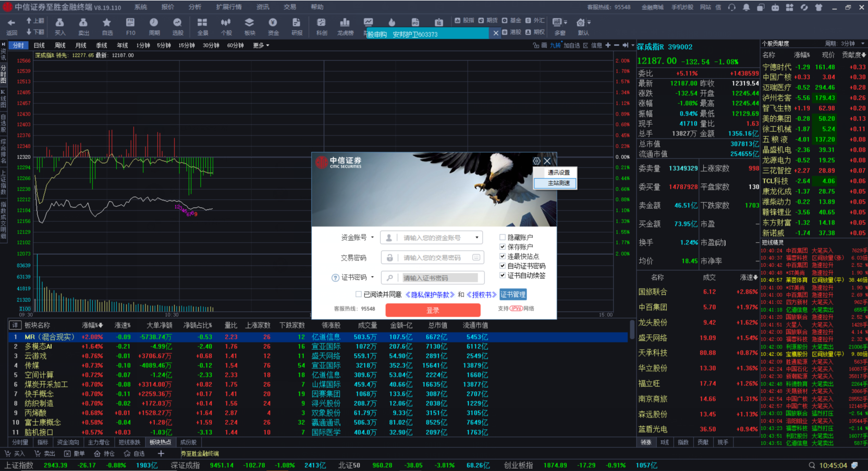Click the 加自选 button above chart
868x471 pixels.
572,45
